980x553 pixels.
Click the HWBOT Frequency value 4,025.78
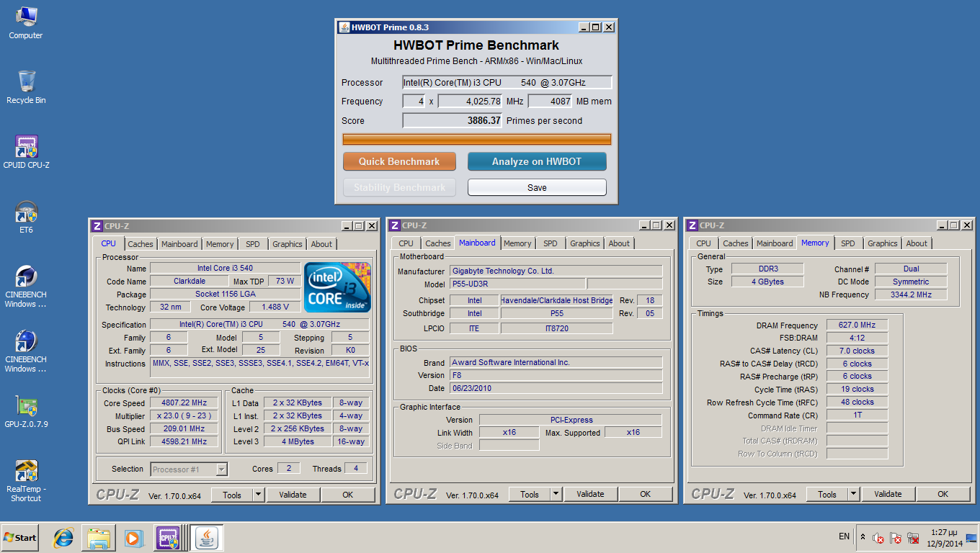(470, 102)
